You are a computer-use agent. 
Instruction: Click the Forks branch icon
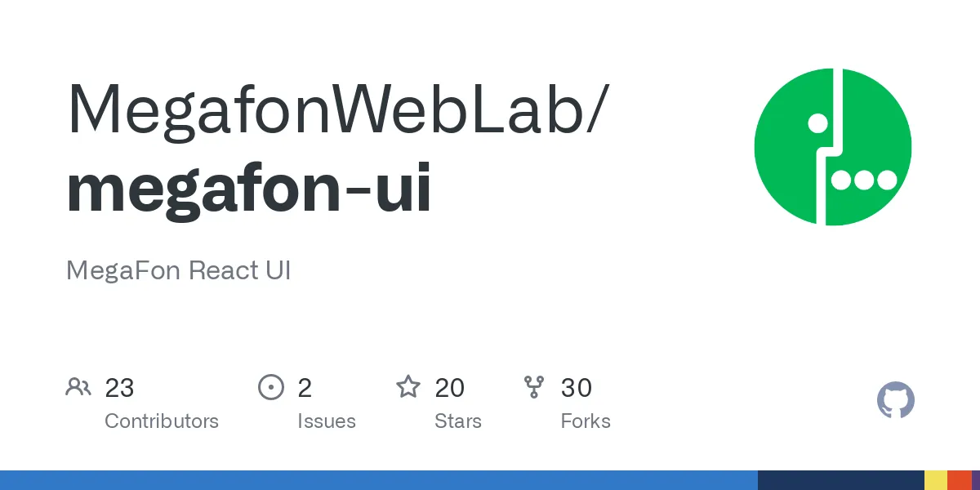tap(534, 387)
